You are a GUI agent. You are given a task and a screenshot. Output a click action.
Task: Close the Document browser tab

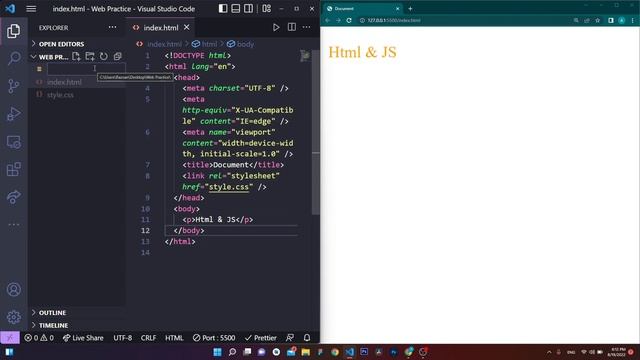[398, 9]
